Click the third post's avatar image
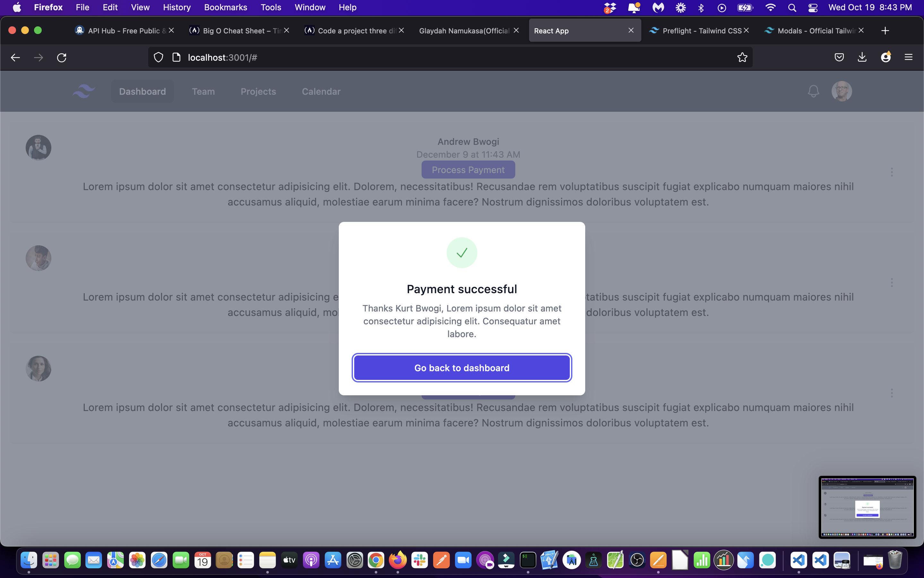 click(x=38, y=369)
